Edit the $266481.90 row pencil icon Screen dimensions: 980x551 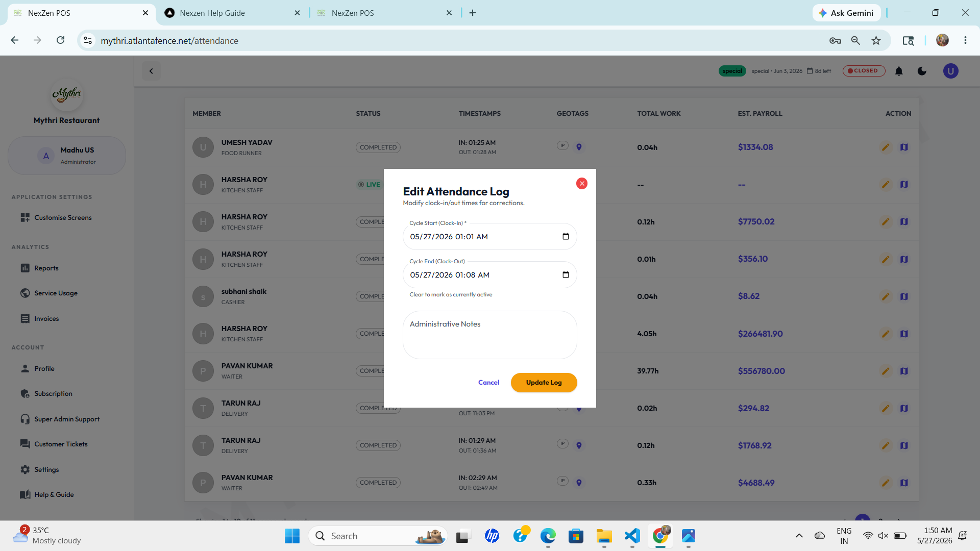point(886,334)
